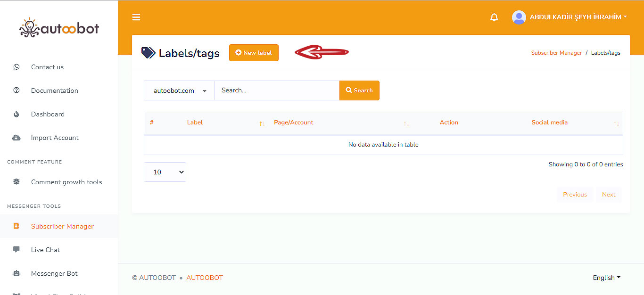Click the hamburger menu icon

(136, 17)
